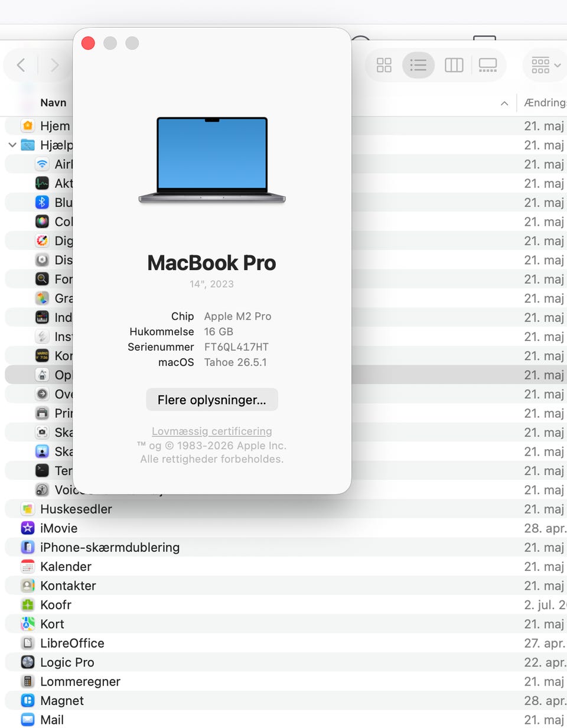Select the iMovie row name
Screen dimensions: 567x728
58,528
